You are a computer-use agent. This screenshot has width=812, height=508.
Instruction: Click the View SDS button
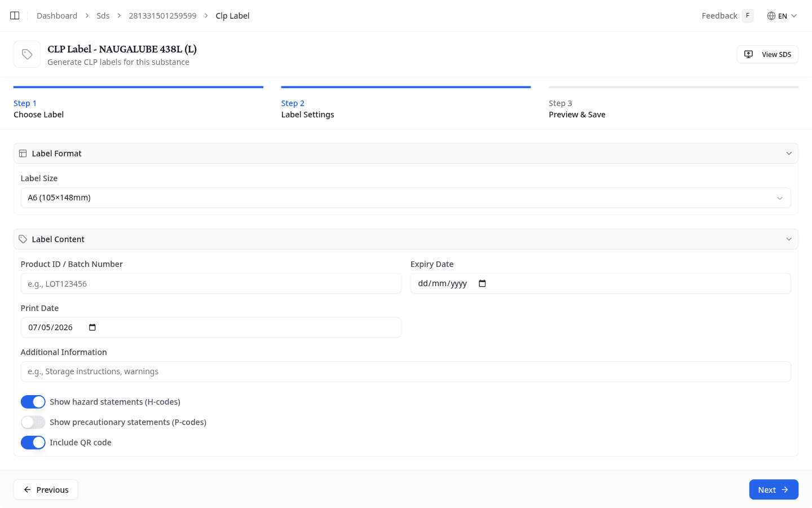(767, 54)
